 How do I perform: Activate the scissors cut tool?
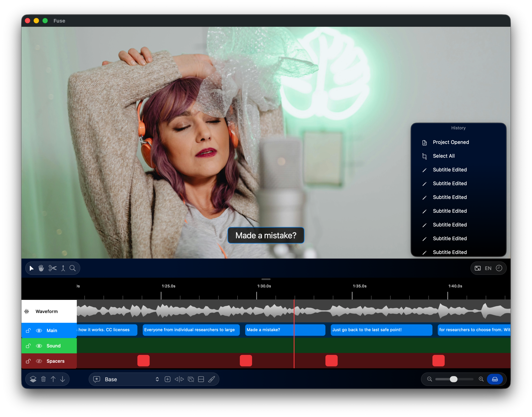(52, 268)
